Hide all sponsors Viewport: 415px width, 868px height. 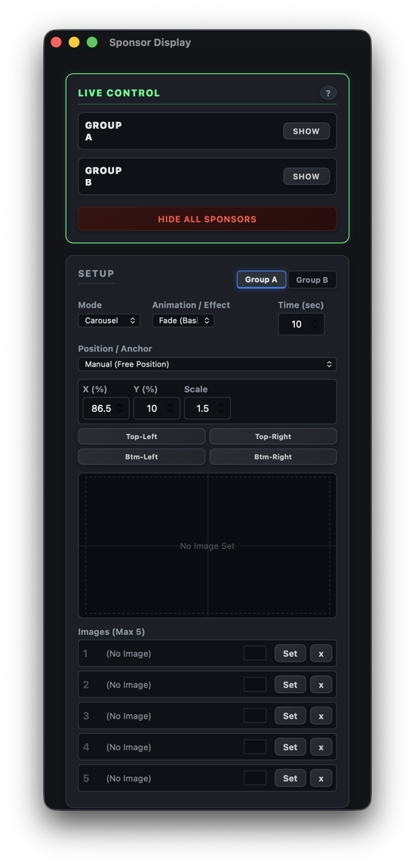point(207,219)
